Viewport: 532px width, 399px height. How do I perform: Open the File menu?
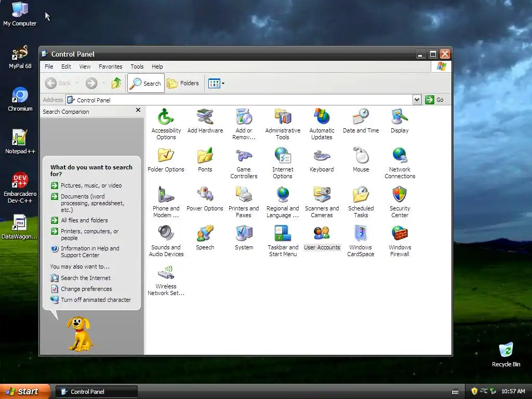coord(49,66)
